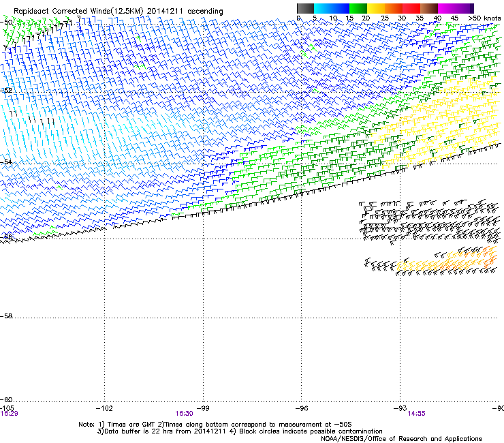Click the brown 35-40 knots legend swatch
Screen dimensions: 504x443
point(429,8)
